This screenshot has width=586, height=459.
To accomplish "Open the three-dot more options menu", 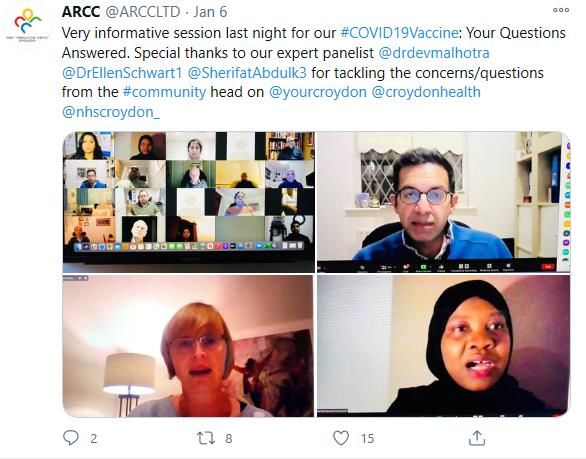I will pos(561,10).
